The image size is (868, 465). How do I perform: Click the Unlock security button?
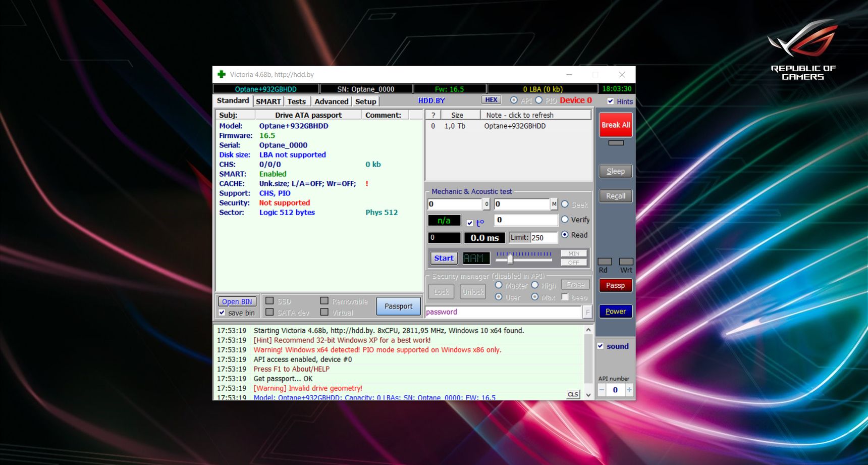(473, 292)
